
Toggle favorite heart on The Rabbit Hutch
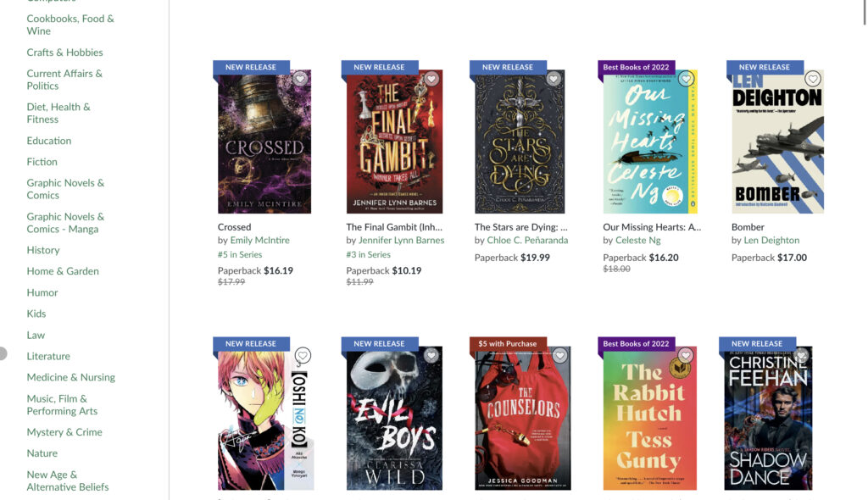686,355
